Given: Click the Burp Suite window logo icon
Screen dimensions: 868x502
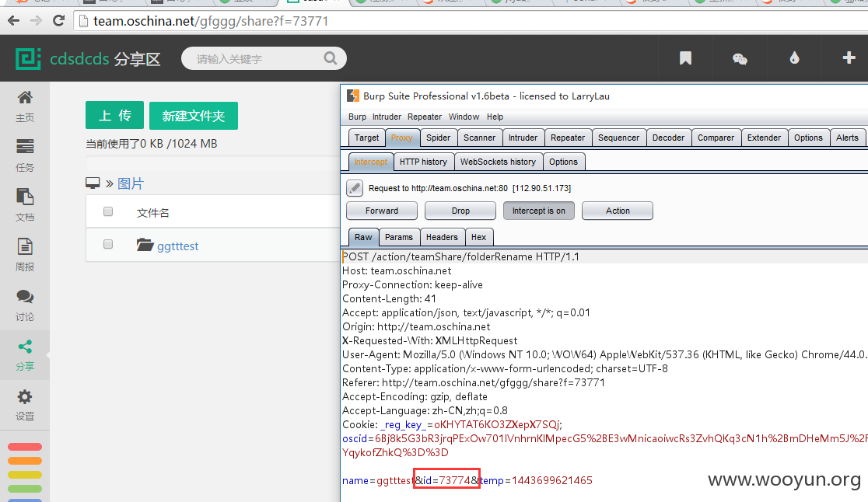Looking at the screenshot, I should click(352, 96).
